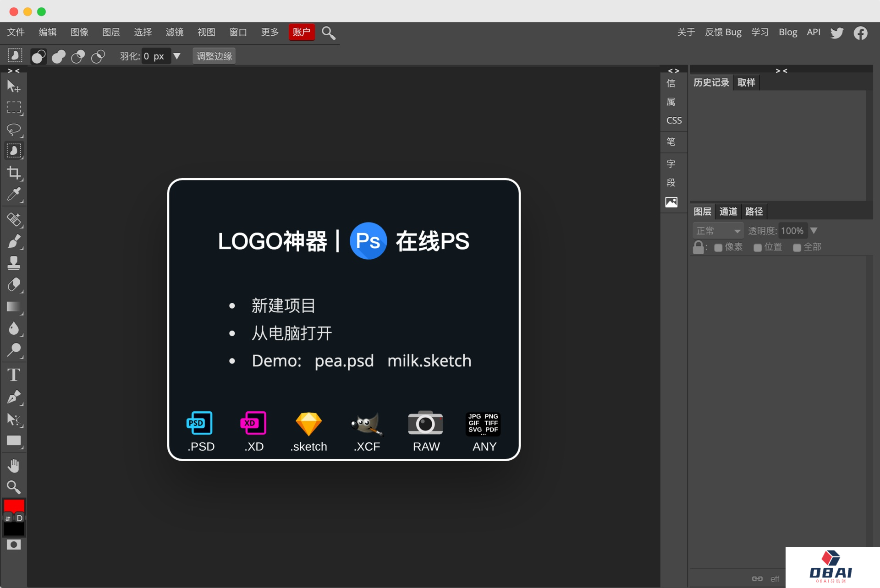Select the Eyedropper tool

[14, 195]
